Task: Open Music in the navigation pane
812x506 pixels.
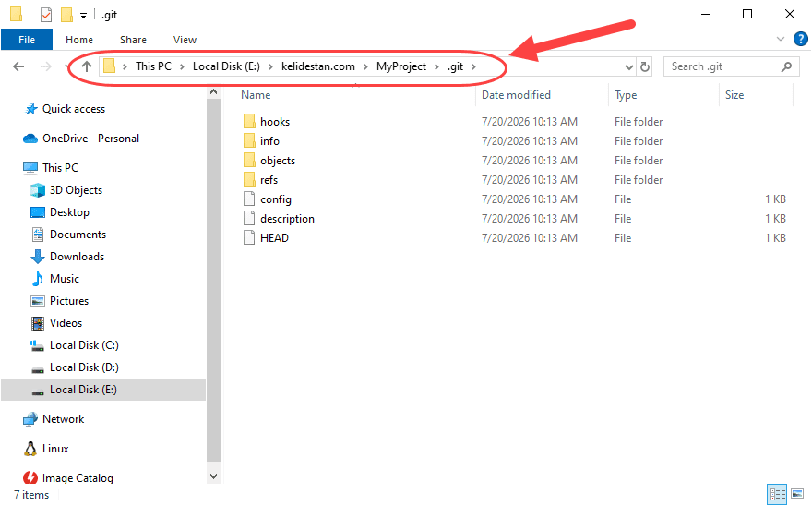Action: 65,279
